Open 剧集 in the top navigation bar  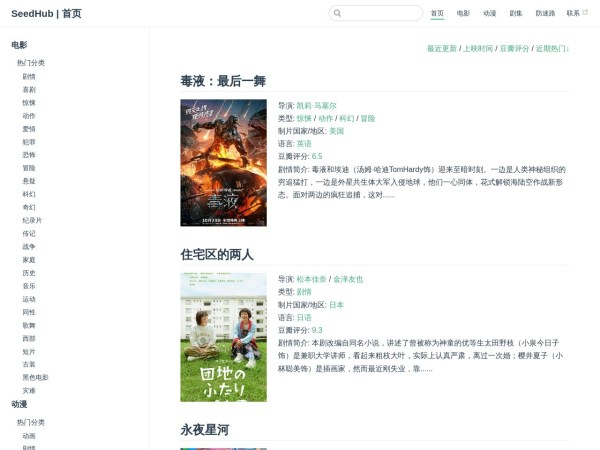pyautogui.click(x=516, y=14)
